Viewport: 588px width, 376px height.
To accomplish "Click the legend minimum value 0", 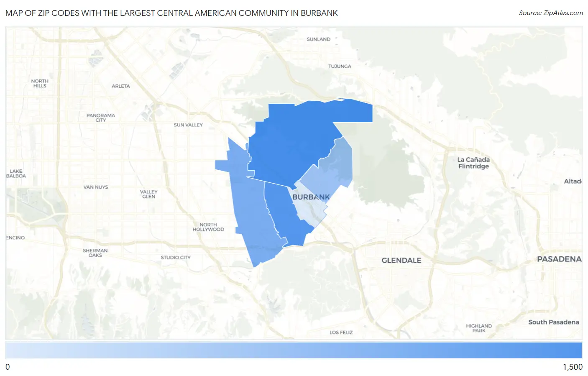I will tap(8, 367).
